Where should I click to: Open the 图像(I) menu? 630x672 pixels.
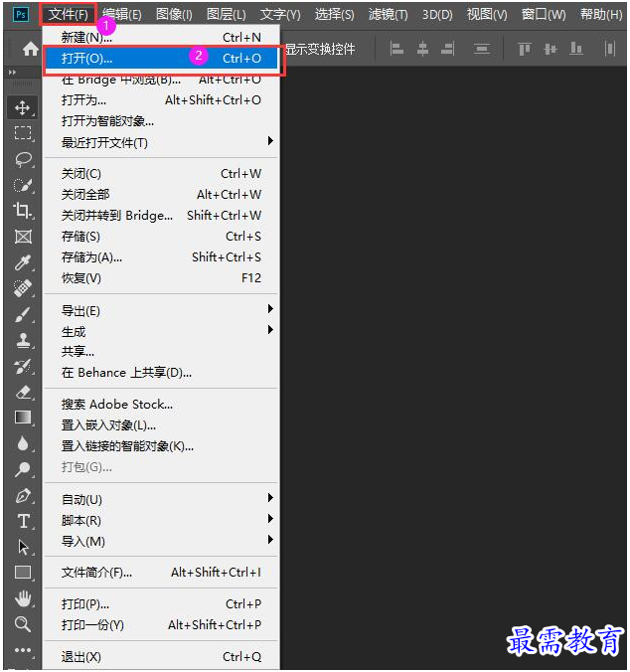click(174, 15)
